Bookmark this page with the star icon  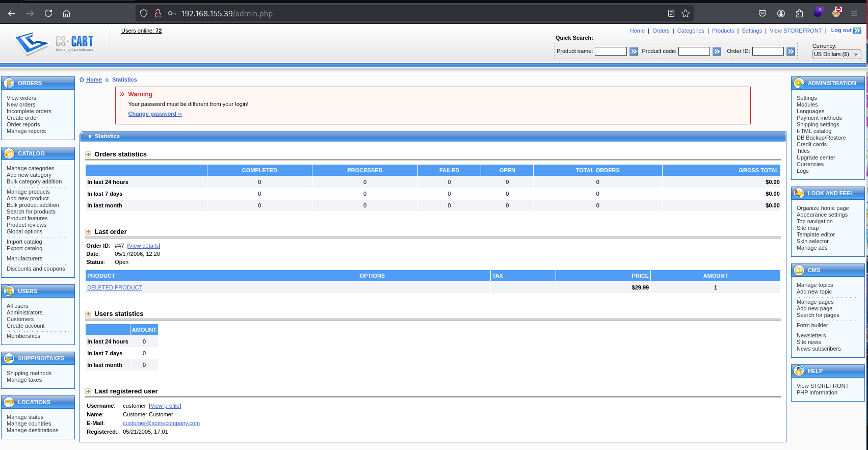click(686, 13)
